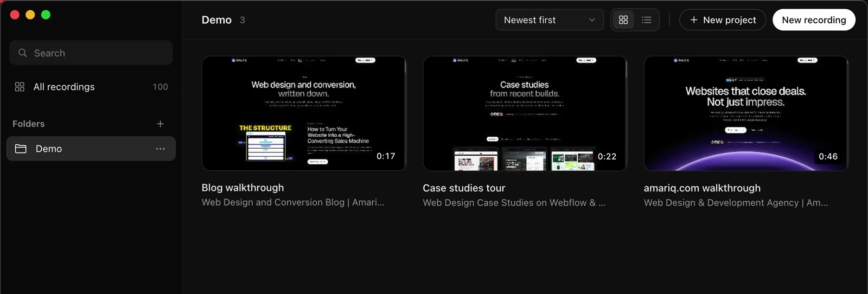Click the Folders section label
Viewport: 868px width, 294px height.
click(x=29, y=124)
